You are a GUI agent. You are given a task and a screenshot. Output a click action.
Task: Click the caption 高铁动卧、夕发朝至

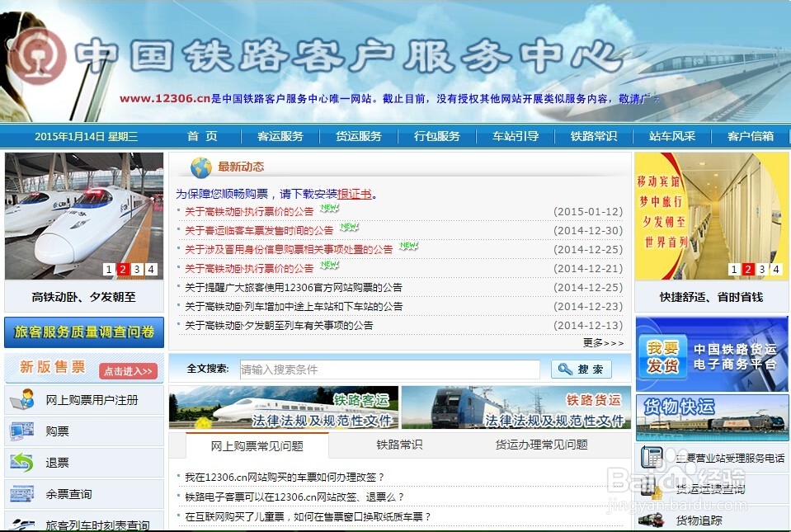pos(84,297)
